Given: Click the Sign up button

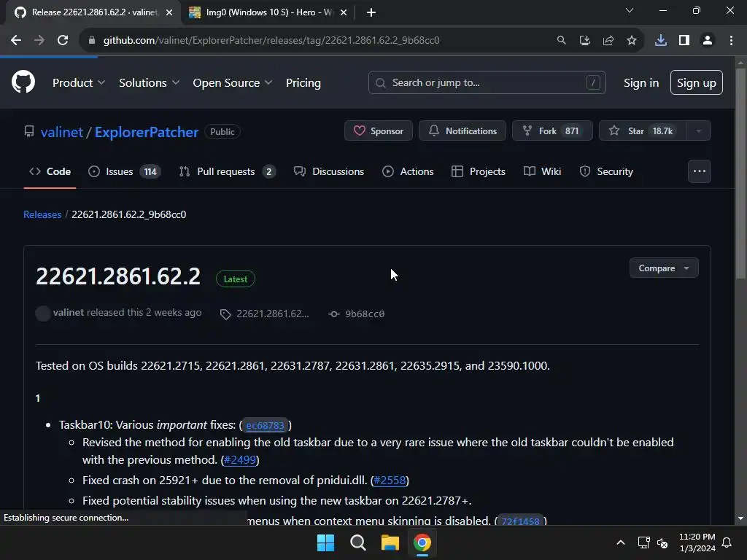Looking at the screenshot, I should (696, 82).
